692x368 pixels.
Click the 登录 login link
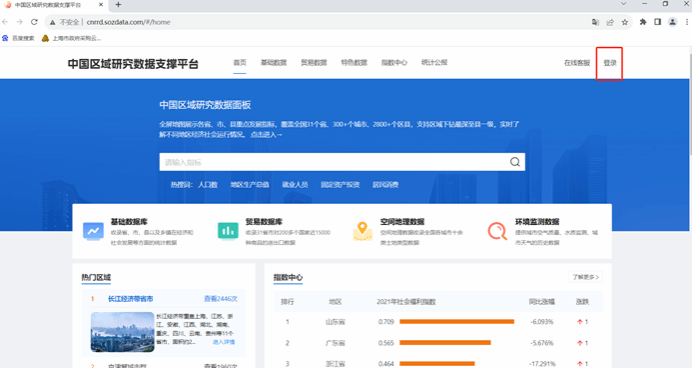[x=610, y=63]
